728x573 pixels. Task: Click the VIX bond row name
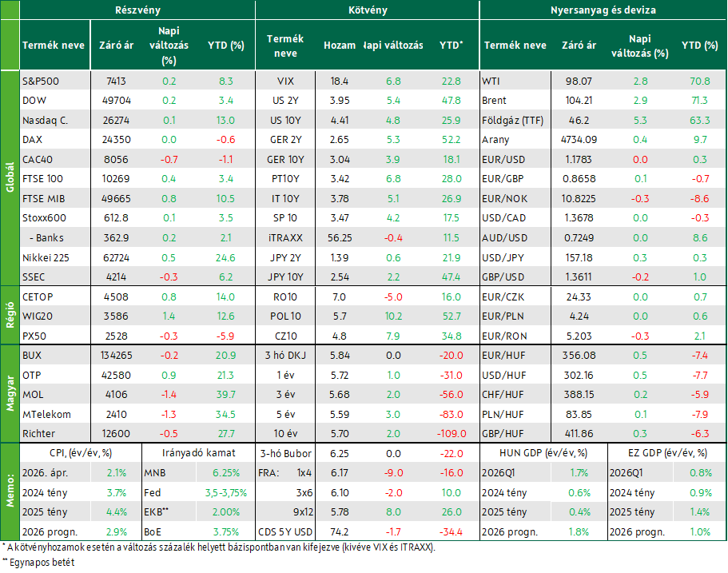click(x=285, y=82)
